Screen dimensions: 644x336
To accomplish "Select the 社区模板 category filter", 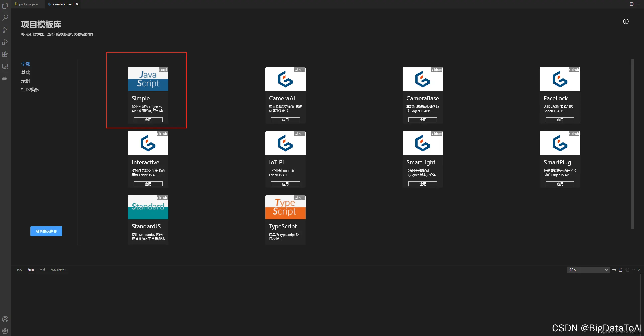I will (30, 90).
